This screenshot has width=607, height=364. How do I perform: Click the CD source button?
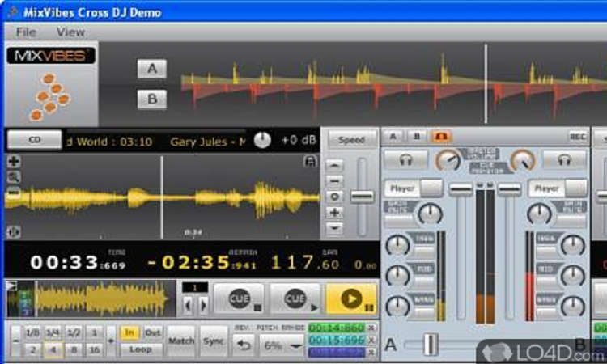[35, 140]
